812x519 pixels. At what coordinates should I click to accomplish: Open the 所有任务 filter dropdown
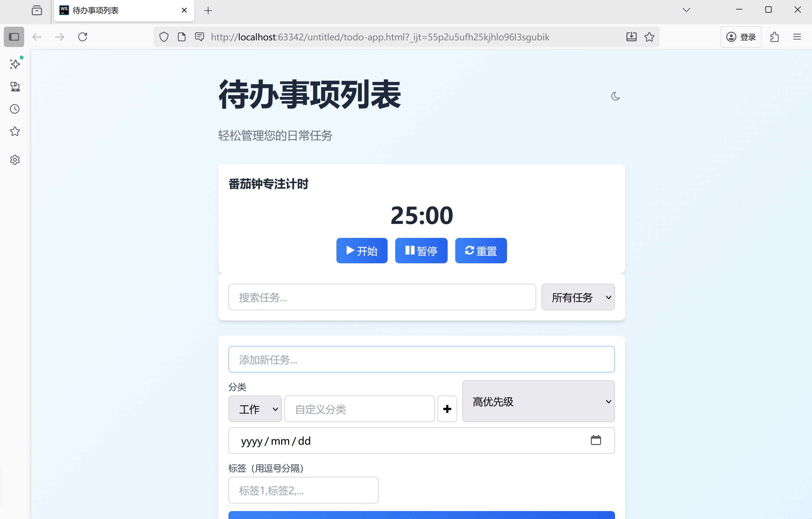click(x=578, y=297)
